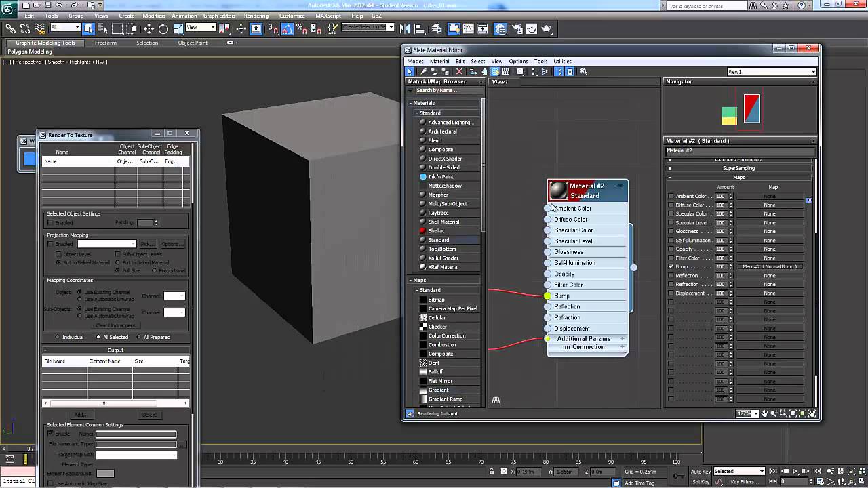Click the current frame number input field

pos(795,481)
